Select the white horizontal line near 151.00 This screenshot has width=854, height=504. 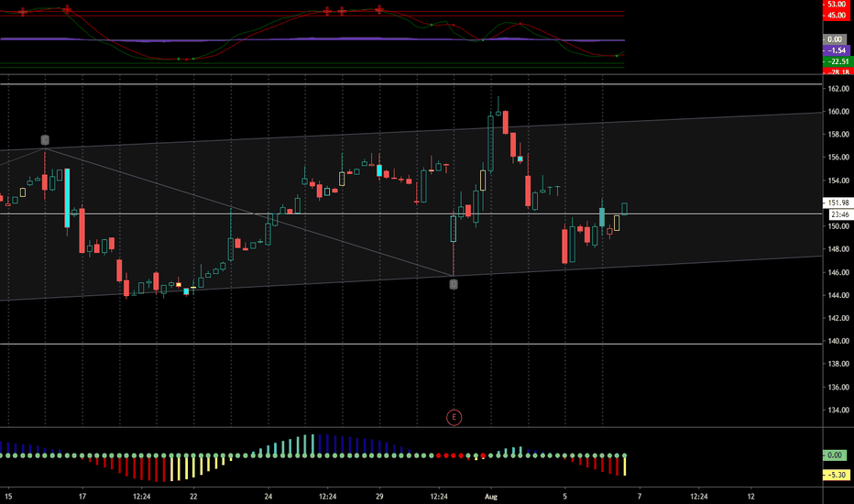click(411, 214)
